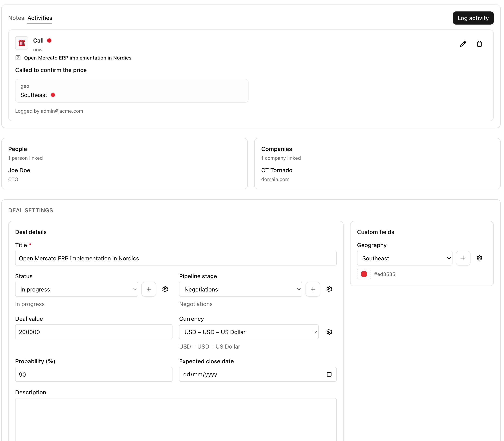
Task: Add new Status option with plus button
Action: click(x=149, y=289)
